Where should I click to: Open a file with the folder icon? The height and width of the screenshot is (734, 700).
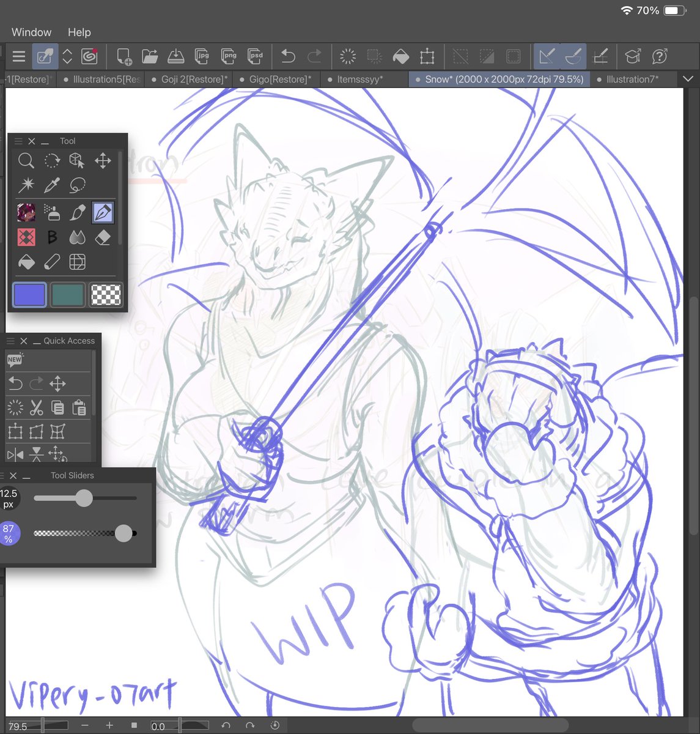point(150,57)
